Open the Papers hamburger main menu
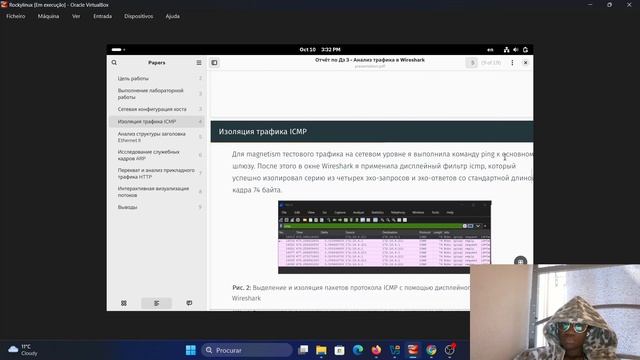Image resolution: width=640 pixels, height=360 pixels. tap(199, 62)
